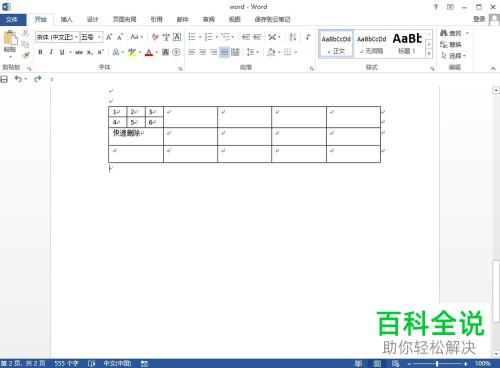Switch to the Insert tab
Viewport: 500px width, 368px height.
66,19
